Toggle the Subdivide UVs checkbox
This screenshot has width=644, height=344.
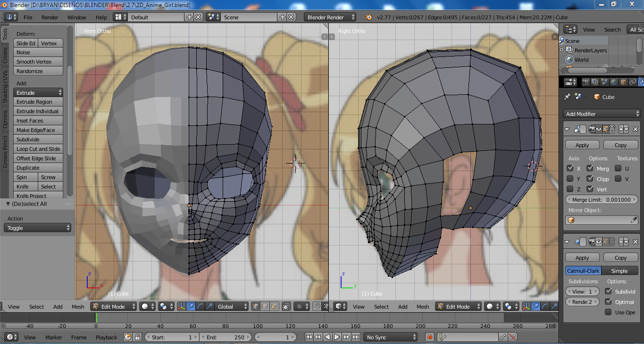[x=609, y=291]
